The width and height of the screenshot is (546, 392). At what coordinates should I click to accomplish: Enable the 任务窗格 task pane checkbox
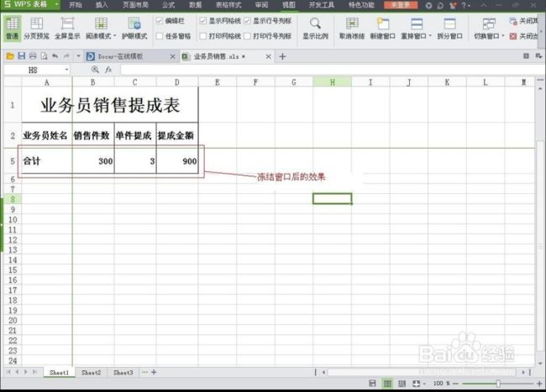click(160, 36)
